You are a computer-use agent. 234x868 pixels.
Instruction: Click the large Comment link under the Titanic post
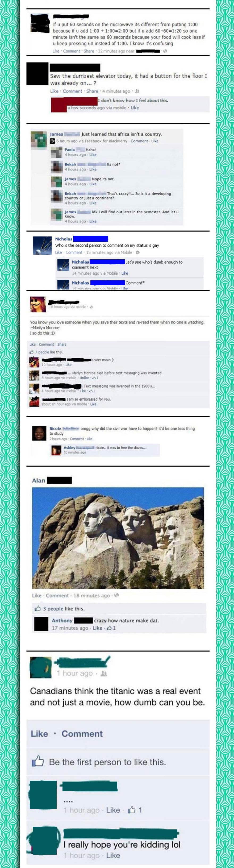coord(82,734)
